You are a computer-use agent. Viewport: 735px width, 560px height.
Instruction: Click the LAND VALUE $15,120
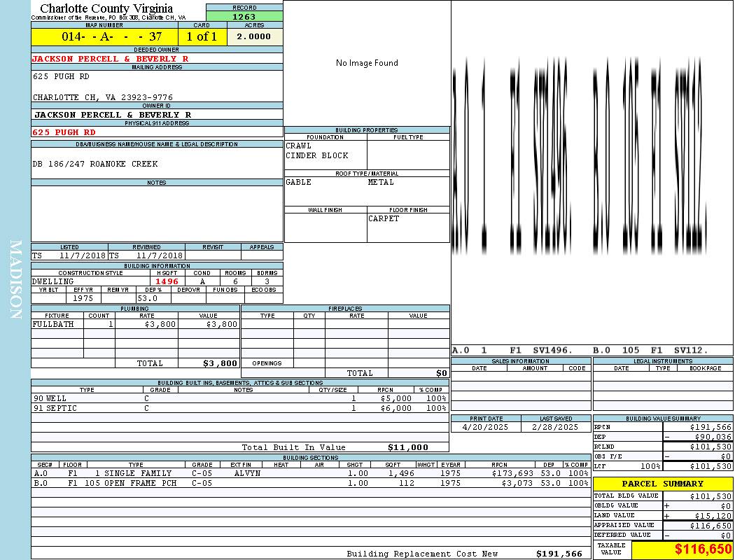pos(713,516)
